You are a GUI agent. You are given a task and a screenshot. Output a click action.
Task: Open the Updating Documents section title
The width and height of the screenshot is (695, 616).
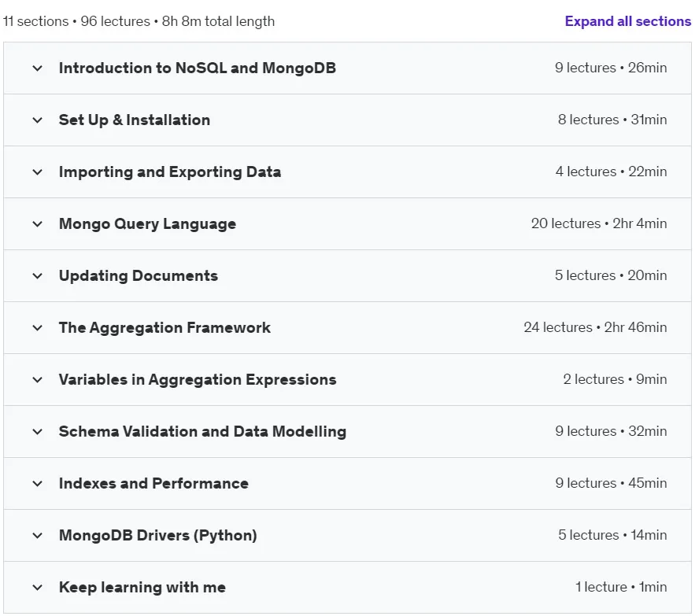(x=139, y=275)
